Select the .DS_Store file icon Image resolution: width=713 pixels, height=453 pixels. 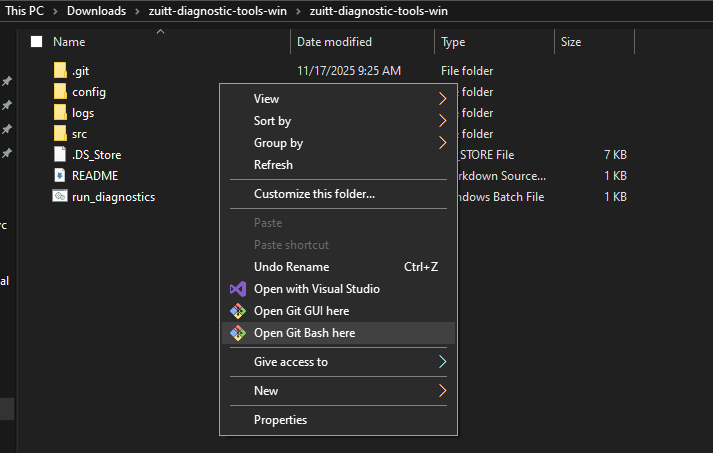pyautogui.click(x=60, y=155)
